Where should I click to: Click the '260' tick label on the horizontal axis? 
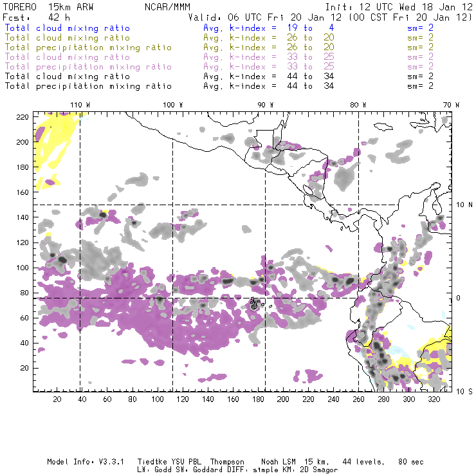pos(358,399)
